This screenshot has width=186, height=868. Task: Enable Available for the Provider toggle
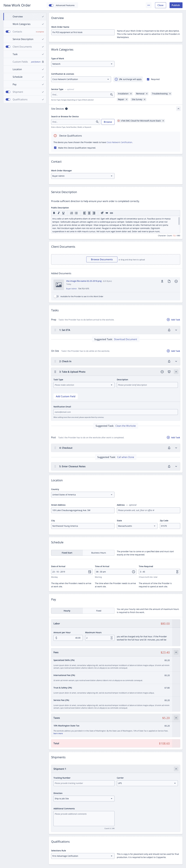click(x=56, y=297)
